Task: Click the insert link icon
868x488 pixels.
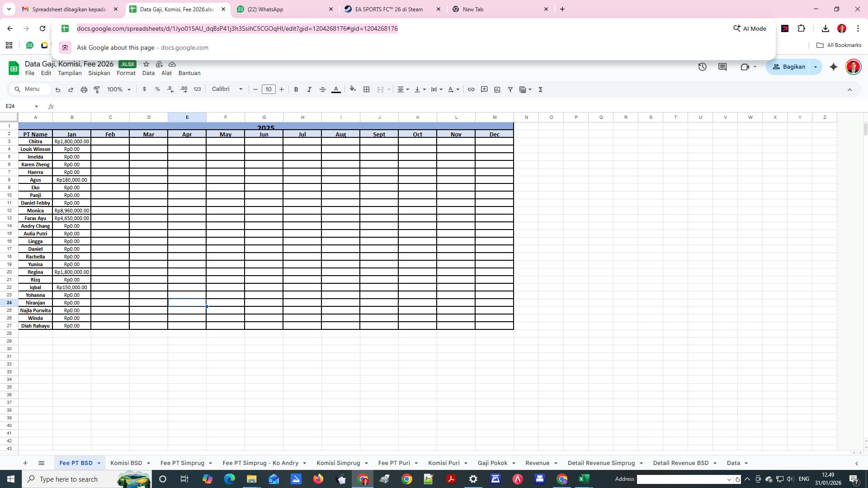Action: 471,89
